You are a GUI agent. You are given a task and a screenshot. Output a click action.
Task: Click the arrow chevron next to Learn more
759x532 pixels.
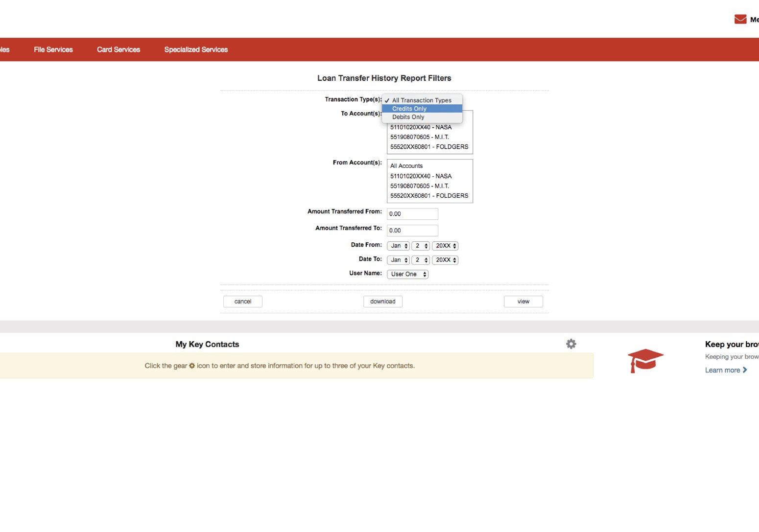coord(745,370)
